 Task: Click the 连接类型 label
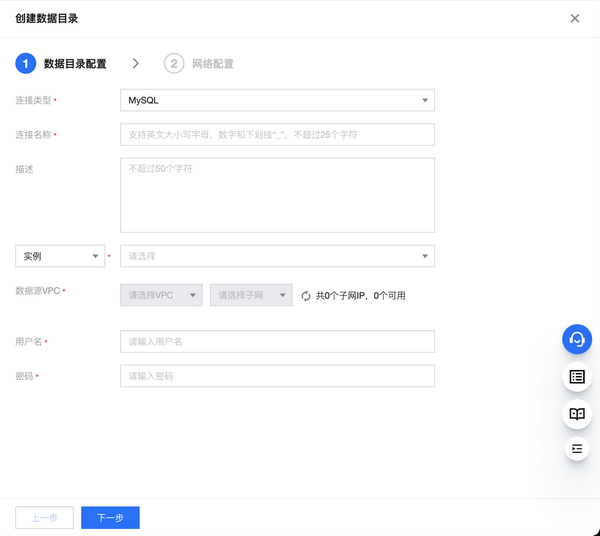[x=33, y=100]
